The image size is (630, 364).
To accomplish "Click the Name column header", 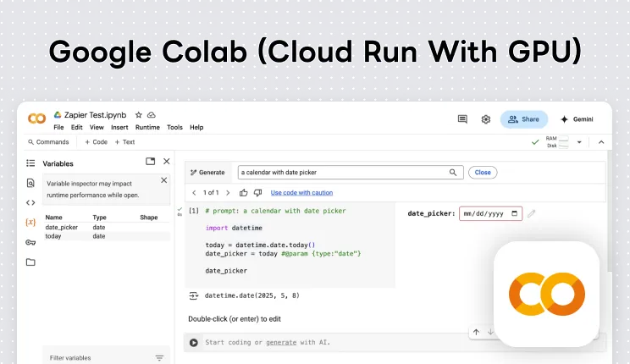I will click(54, 218).
